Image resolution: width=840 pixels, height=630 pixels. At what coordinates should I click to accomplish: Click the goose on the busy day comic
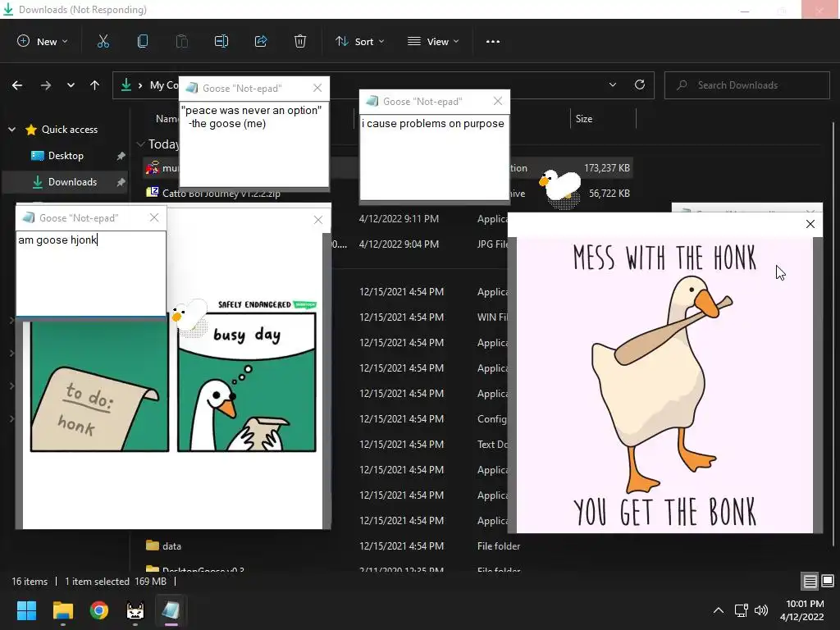[x=189, y=316]
